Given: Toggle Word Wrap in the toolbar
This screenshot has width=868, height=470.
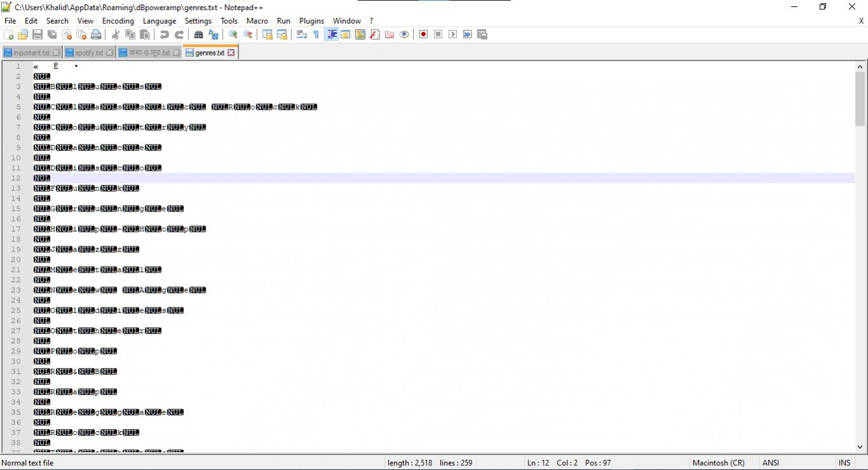Looking at the screenshot, I should click(x=302, y=34).
